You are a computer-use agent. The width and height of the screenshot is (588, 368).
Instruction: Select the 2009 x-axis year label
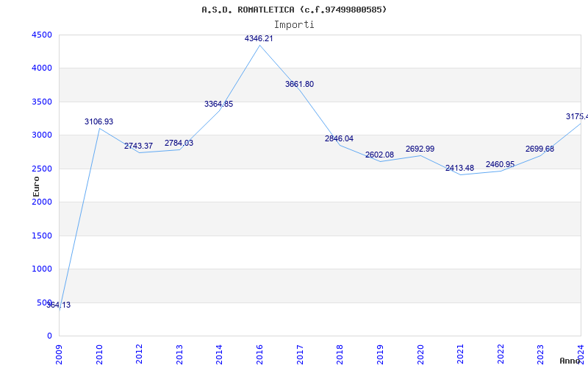(x=60, y=352)
